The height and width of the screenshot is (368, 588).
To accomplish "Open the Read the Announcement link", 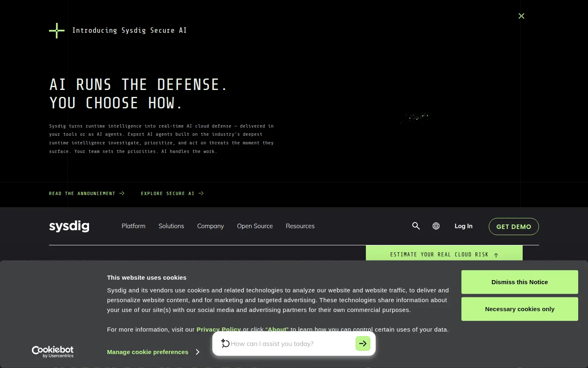I will click(x=87, y=193).
